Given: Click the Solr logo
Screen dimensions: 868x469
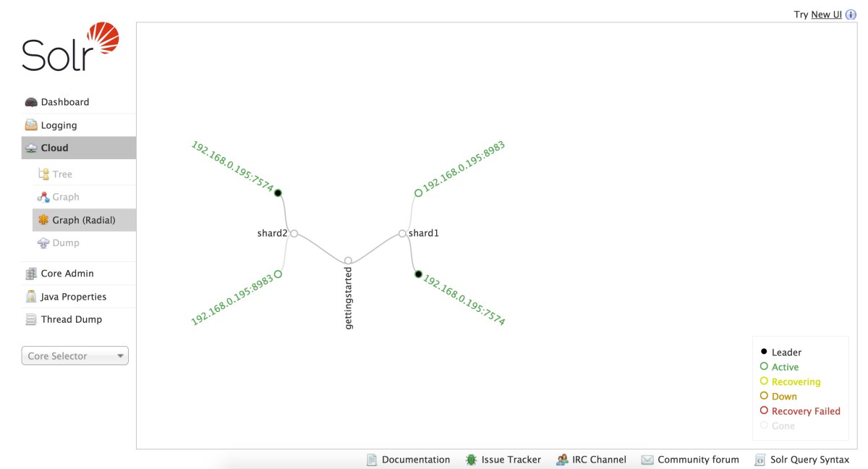Looking at the screenshot, I should pyautogui.click(x=70, y=47).
